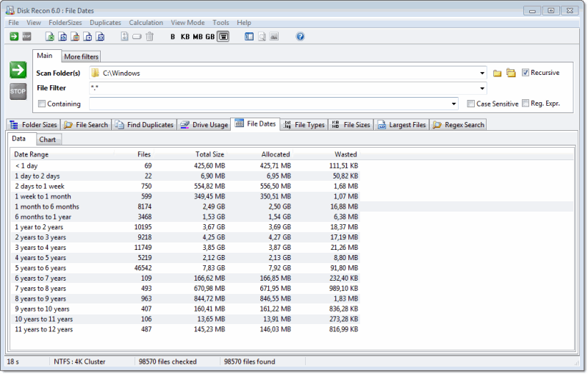Click the greyed-out image thumbnail icon
The width and height of the screenshot is (588, 374).
274,36
